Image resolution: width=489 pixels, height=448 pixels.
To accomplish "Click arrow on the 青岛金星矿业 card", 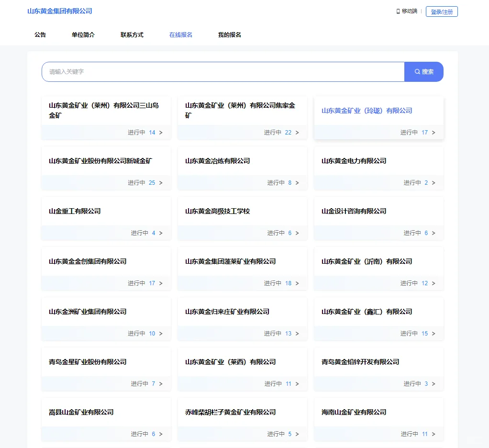I will point(161,384).
